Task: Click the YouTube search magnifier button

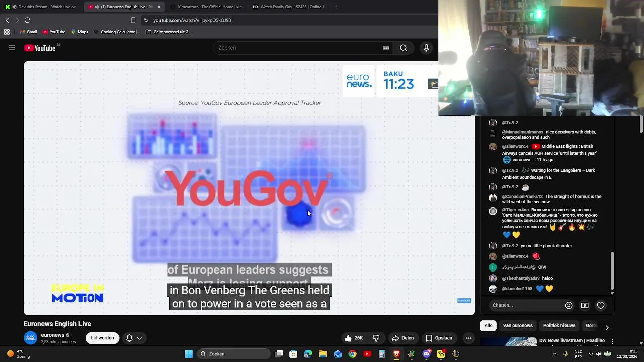Action: pyautogui.click(x=404, y=48)
